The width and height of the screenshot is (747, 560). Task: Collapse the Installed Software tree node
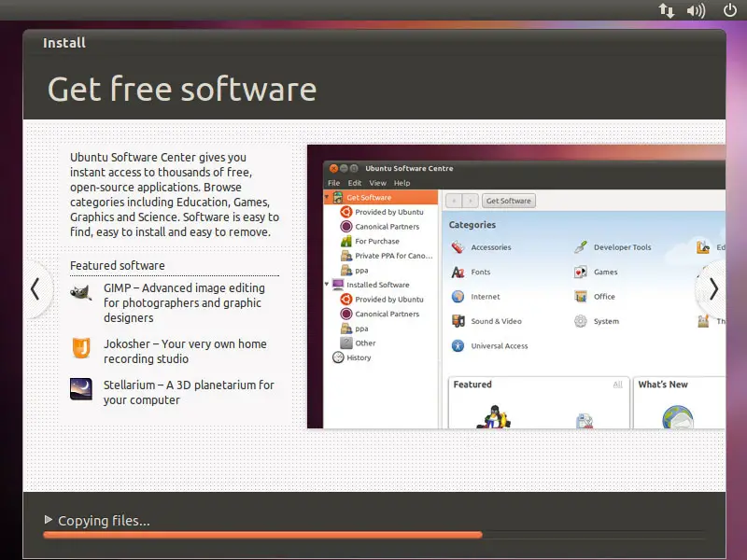click(327, 284)
